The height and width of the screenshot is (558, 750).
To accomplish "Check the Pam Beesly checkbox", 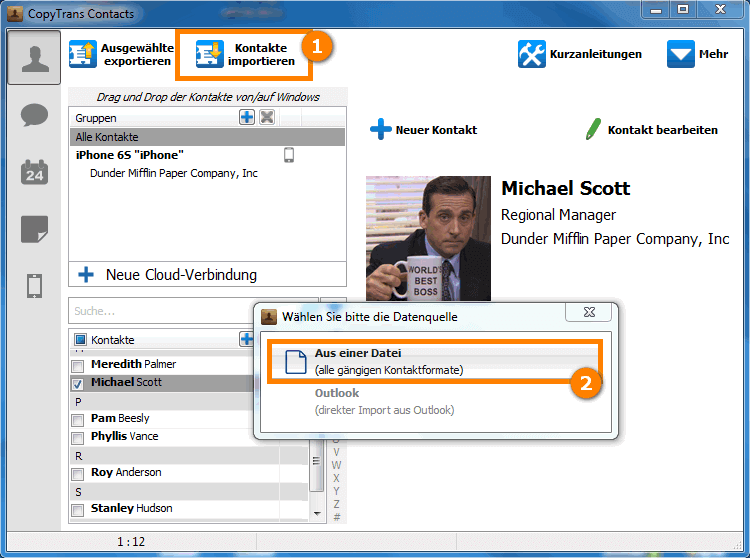I will click(x=77, y=420).
